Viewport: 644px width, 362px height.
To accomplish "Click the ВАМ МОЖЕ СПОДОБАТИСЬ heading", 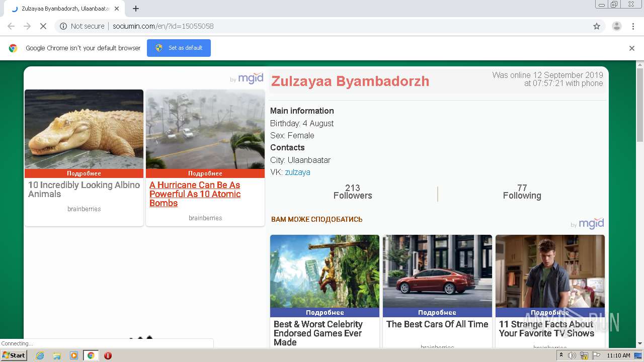I will pyautogui.click(x=317, y=219).
